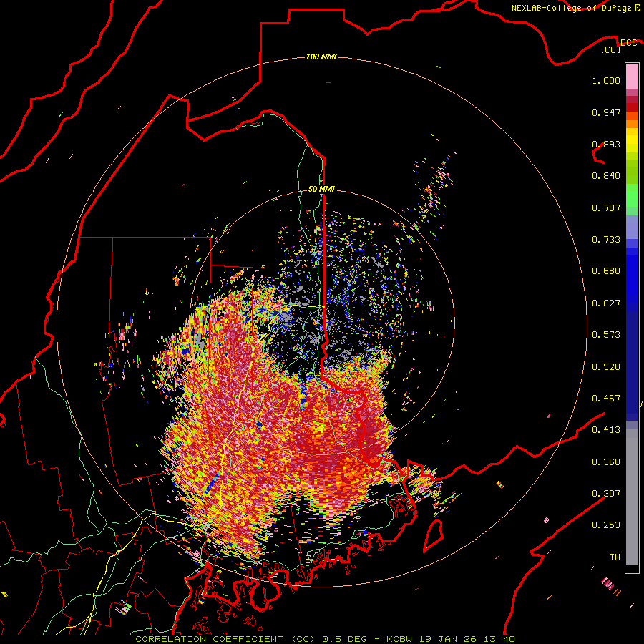The image size is (644, 644).
Task: Click the 0.520 legend value
Action: [x=606, y=367]
